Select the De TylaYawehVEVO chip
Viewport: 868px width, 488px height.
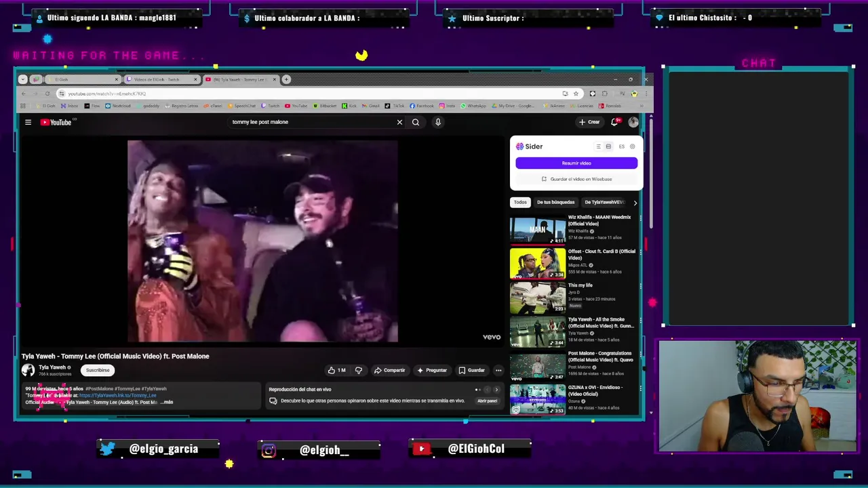pos(604,202)
